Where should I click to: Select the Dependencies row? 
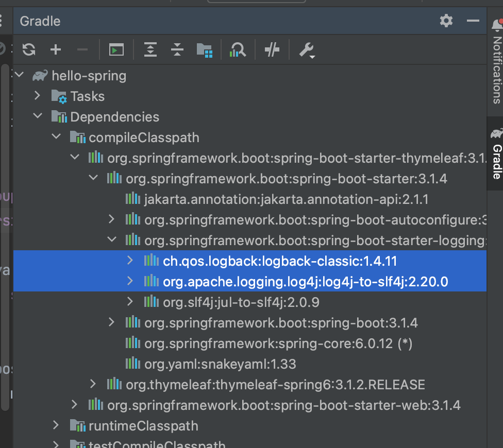(x=250, y=117)
